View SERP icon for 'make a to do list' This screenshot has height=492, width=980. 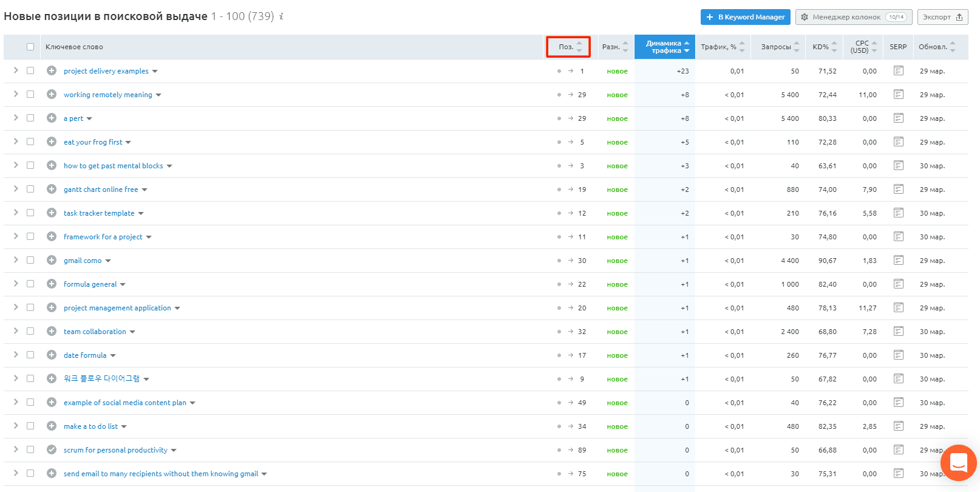pyautogui.click(x=898, y=426)
